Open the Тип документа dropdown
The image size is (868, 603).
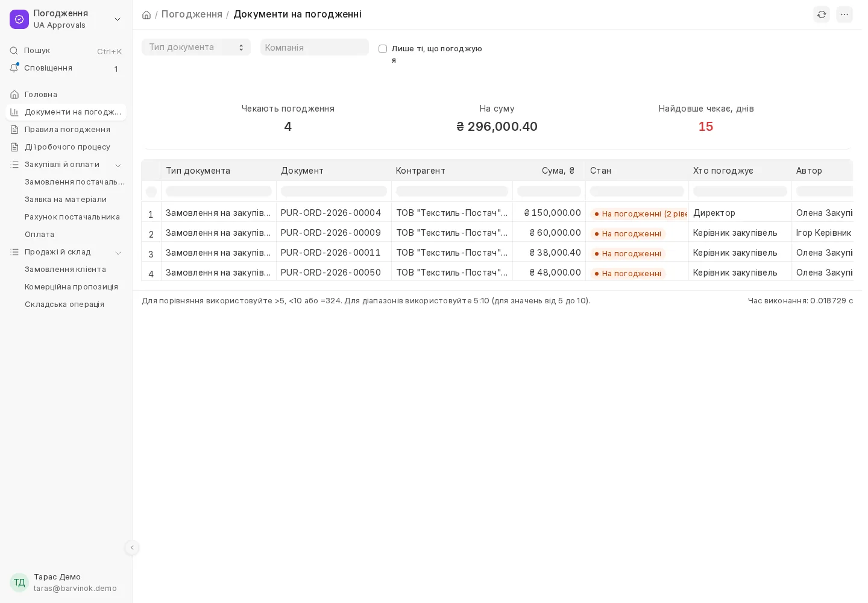pos(196,47)
